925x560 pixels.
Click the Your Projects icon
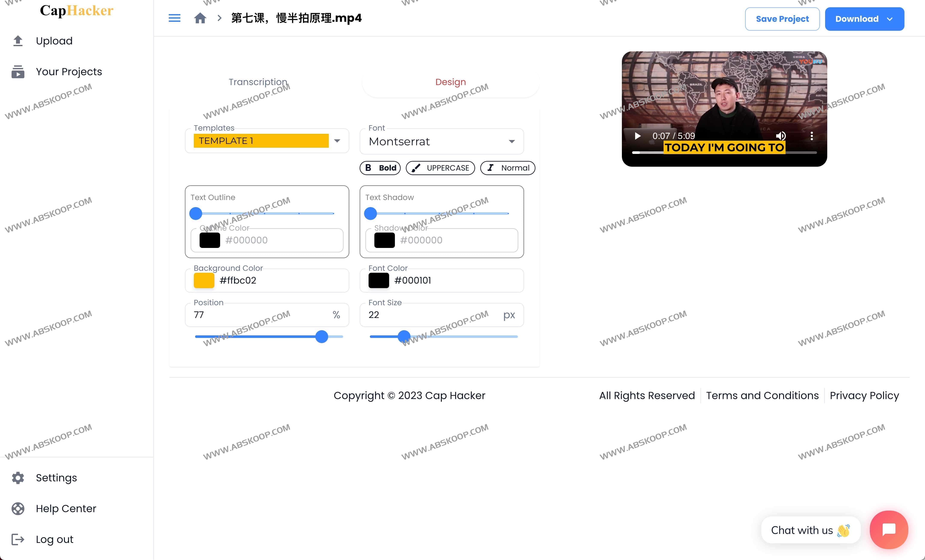[x=18, y=71]
